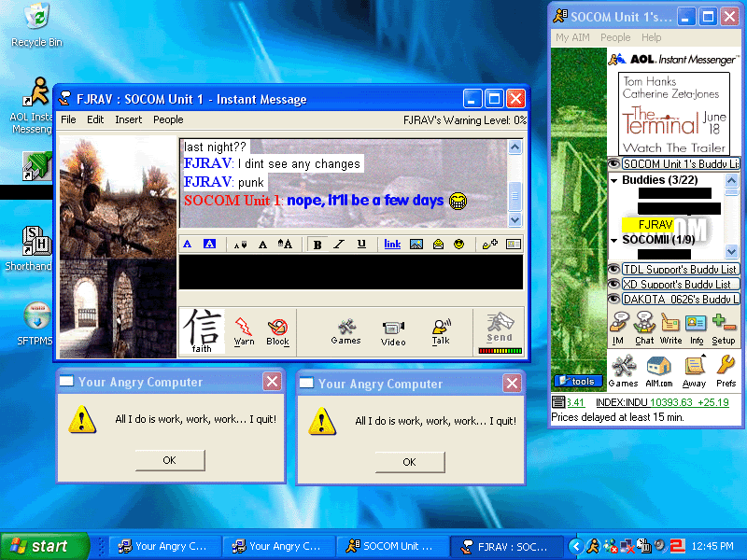Viewport: 747px width, 560px height.
Task: Open the smiley emoticon picker
Action: 458,245
